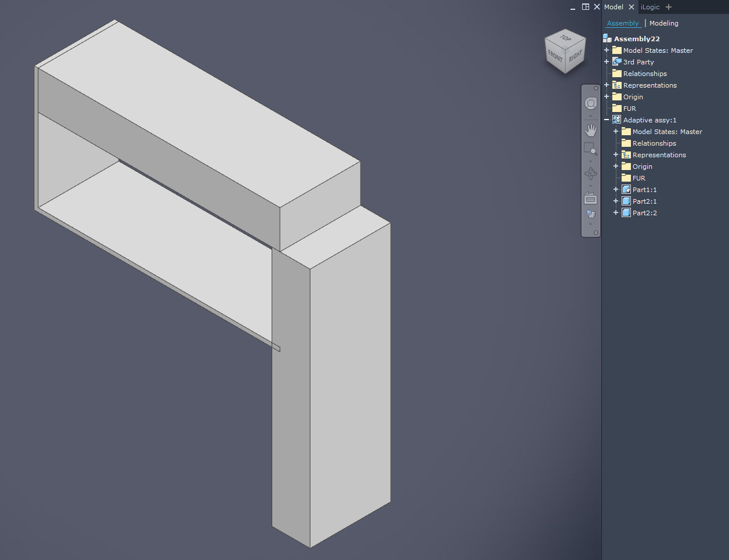The image size is (729, 560).
Task: Click top-level Relationships folder icon
Action: pos(617,73)
